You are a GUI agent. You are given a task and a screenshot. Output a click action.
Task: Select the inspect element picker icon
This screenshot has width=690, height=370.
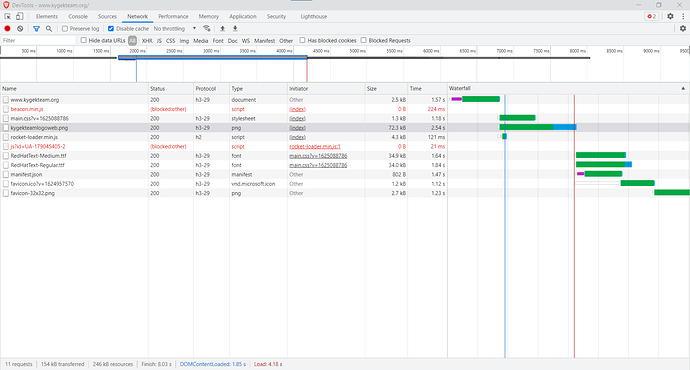[7, 16]
